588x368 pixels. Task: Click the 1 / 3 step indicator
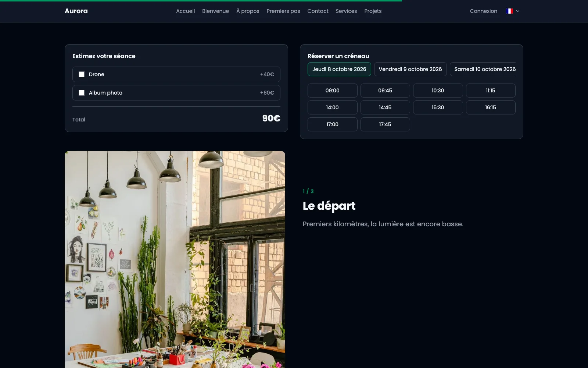(x=308, y=191)
